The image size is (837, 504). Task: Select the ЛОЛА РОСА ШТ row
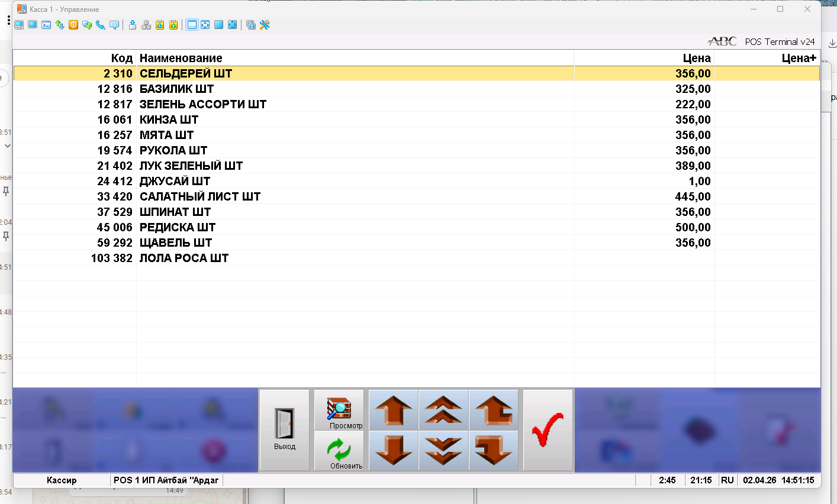417,258
